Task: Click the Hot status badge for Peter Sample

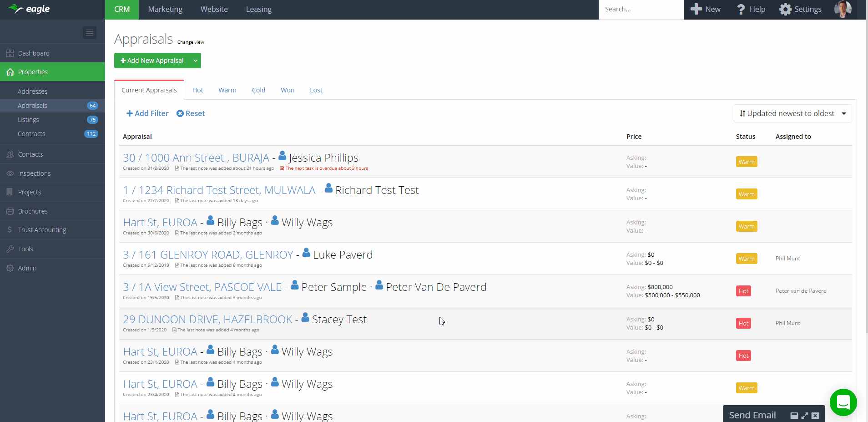Action: [x=743, y=291]
